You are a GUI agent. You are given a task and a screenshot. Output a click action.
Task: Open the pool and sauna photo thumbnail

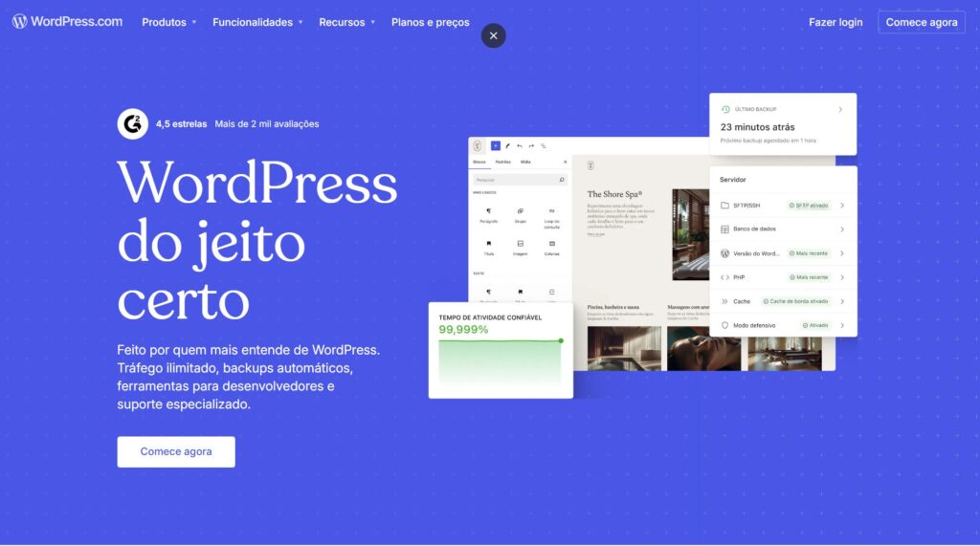point(624,349)
